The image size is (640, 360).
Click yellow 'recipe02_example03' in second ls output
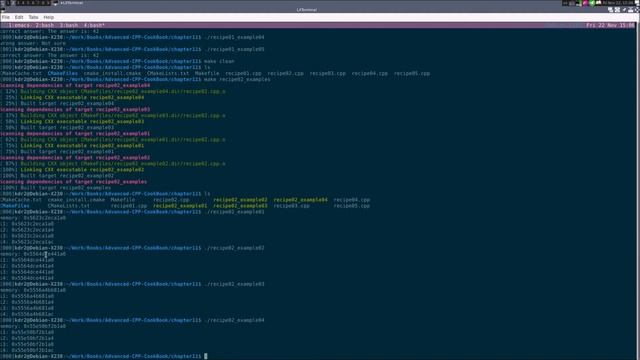[240, 206]
